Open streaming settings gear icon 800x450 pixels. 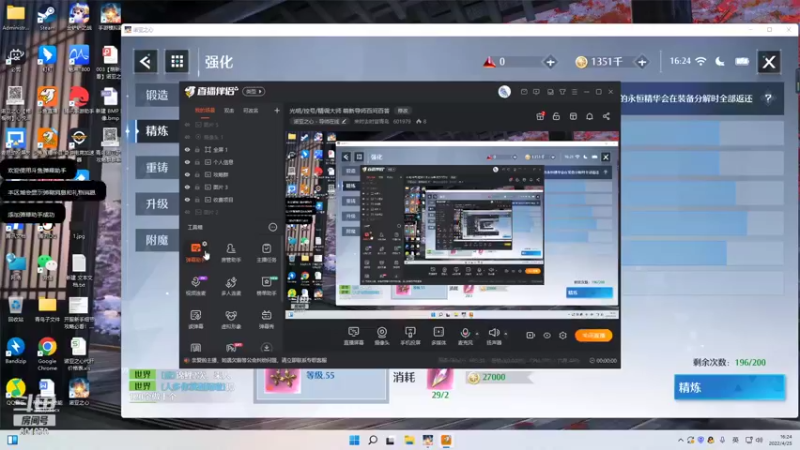pyautogui.click(x=563, y=335)
